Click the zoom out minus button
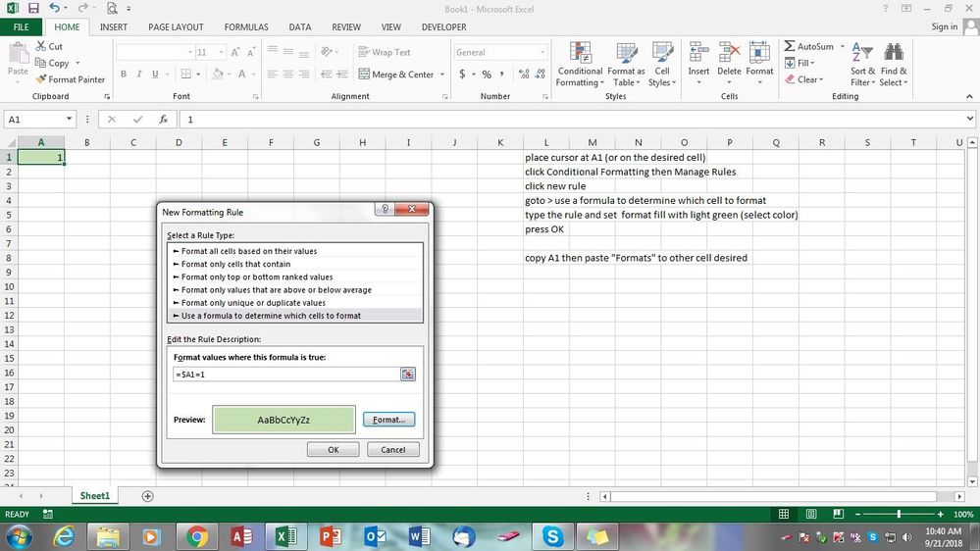The height and width of the screenshot is (551, 980). click(858, 514)
